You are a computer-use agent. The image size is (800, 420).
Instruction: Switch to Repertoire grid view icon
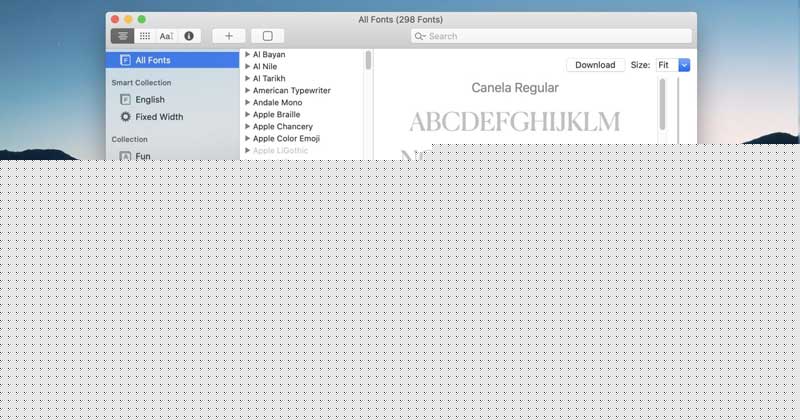[145, 36]
